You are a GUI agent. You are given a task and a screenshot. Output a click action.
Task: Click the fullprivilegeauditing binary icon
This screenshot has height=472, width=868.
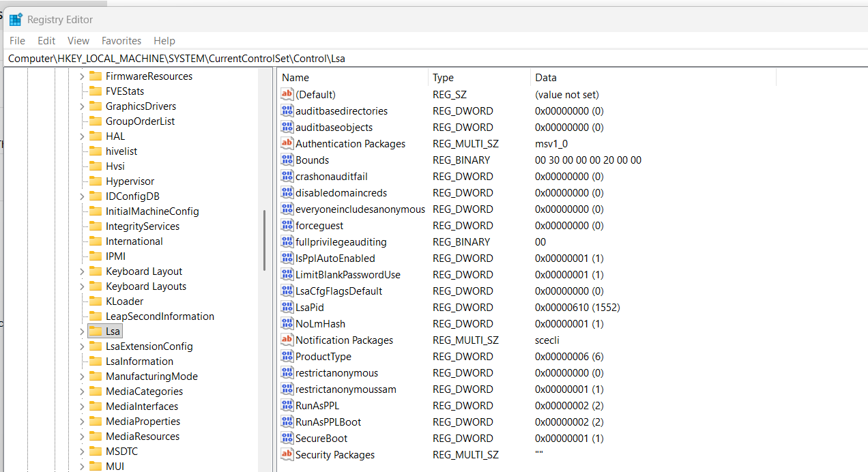(287, 242)
